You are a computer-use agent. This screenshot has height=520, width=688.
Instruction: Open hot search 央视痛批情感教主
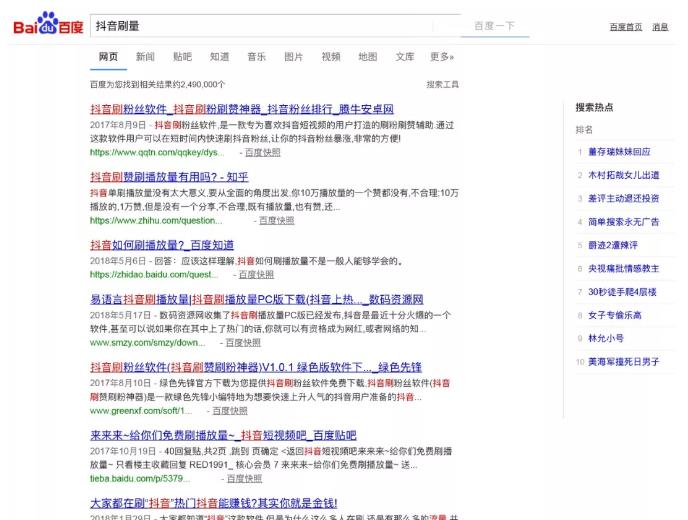point(624,269)
